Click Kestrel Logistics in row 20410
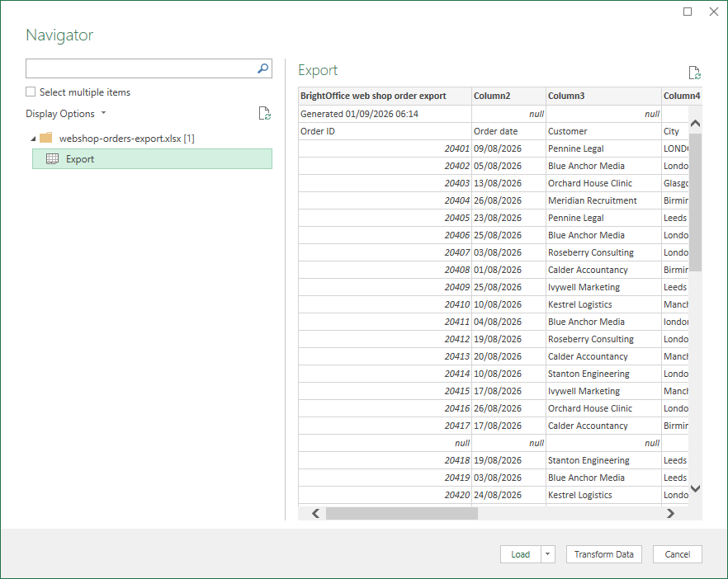This screenshot has width=728, height=579. [x=604, y=304]
